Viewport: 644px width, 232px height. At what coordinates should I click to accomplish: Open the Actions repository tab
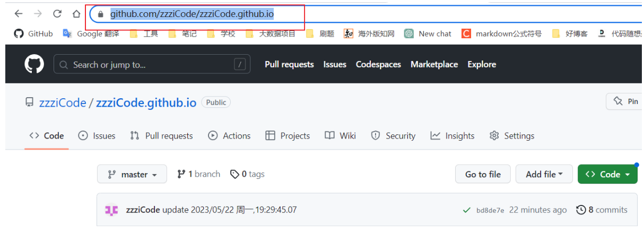[x=229, y=136]
